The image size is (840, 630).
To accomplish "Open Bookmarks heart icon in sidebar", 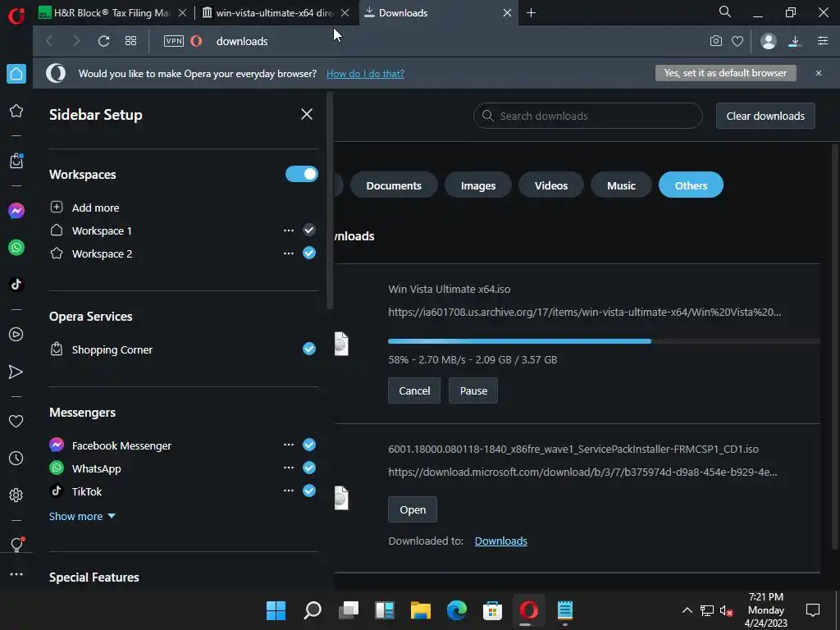I will pos(16,422).
